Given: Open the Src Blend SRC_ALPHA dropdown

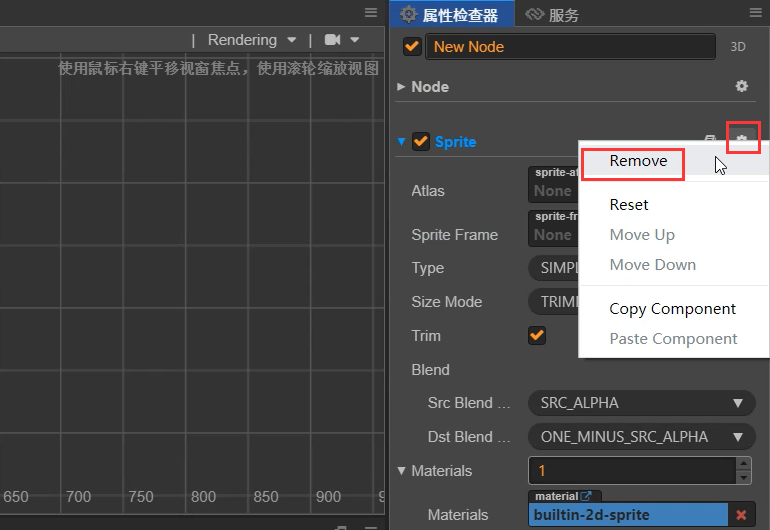Looking at the screenshot, I should (641, 403).
